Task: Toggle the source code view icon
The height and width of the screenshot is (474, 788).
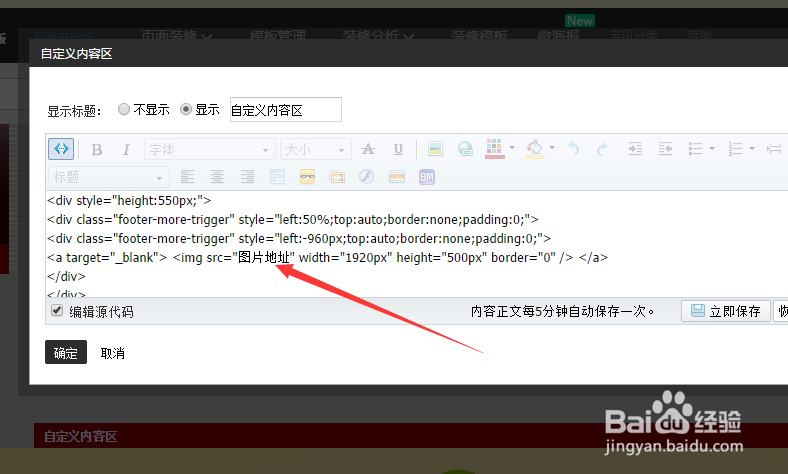Action: pyautogui.click(x=61, y=149)
